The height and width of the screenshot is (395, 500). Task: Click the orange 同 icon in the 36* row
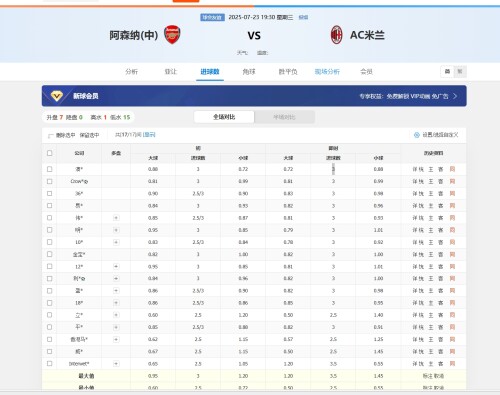[x=452, y=194]
